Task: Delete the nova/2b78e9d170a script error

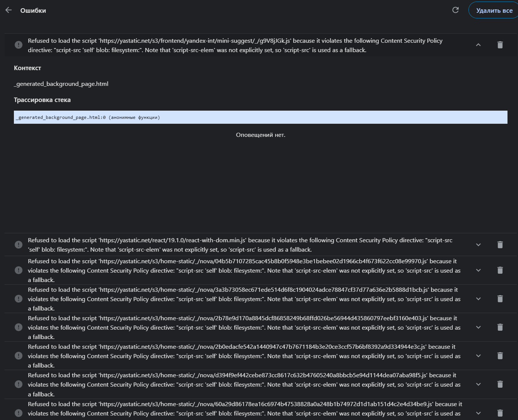Action: pyautogui.click(x=500, y=327)
